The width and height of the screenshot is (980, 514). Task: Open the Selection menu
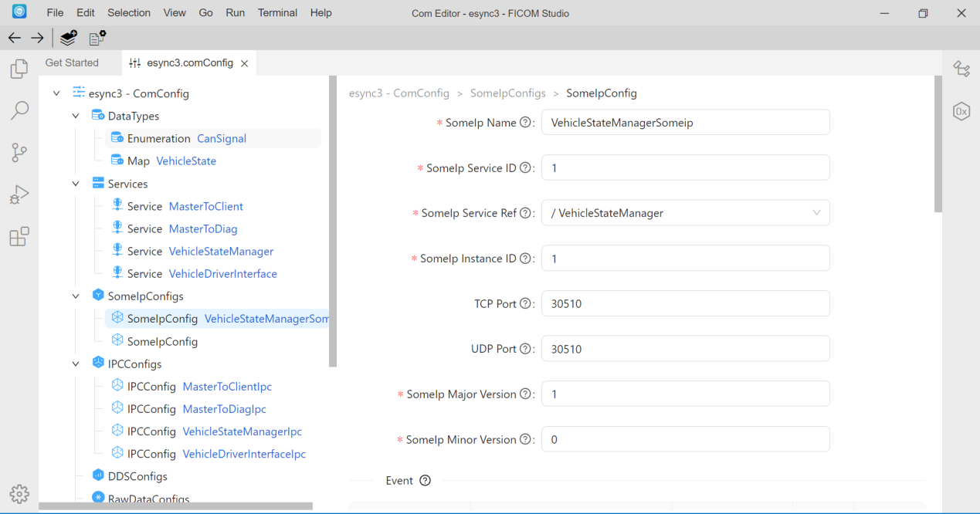[x=129, y=12]
